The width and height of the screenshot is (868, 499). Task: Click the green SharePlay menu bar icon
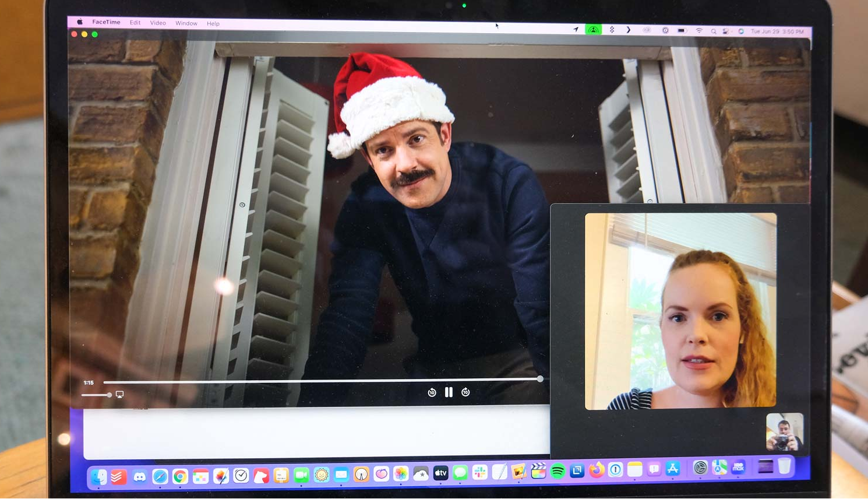coord(593,30)
